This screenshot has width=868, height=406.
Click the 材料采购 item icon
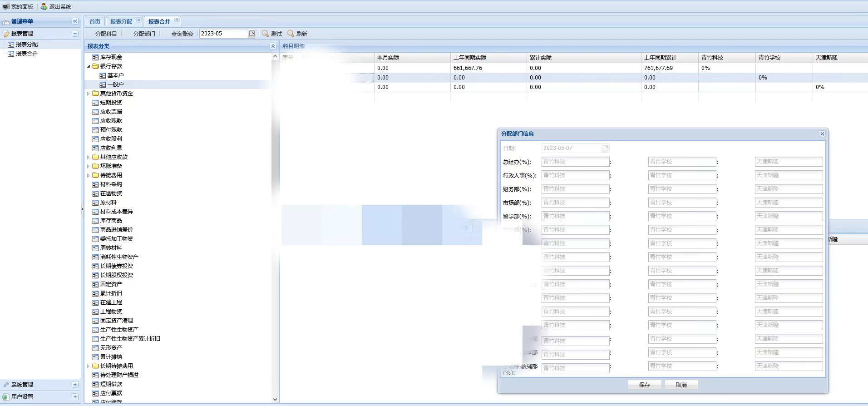(x=95, y=184)
